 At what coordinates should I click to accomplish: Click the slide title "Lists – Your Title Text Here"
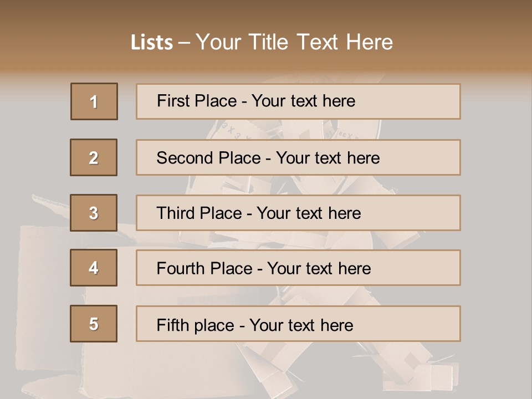coord(262,42)
